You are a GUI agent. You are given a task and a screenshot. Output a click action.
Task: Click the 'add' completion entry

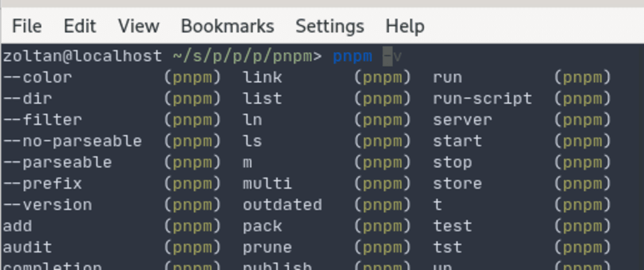tap(17, 226)
